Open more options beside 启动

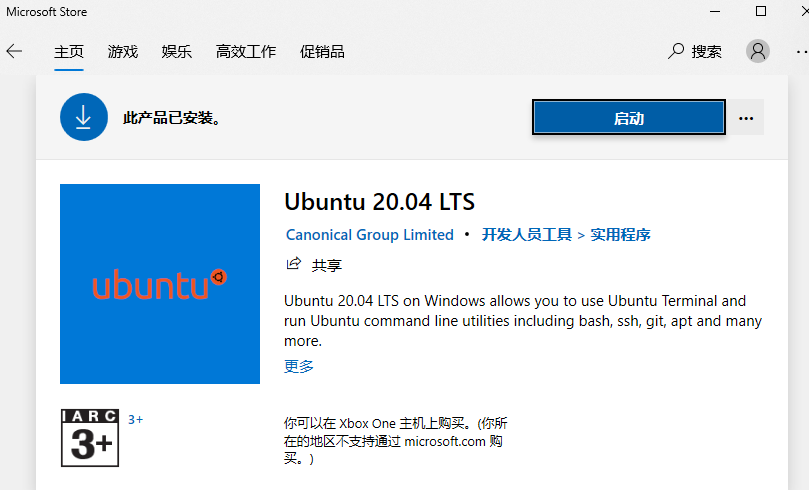[x=746, y=118]
